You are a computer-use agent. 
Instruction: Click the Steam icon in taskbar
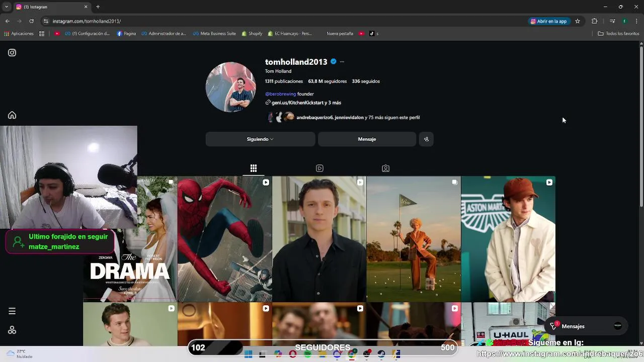pyautogui.click(x=381, y=354)
